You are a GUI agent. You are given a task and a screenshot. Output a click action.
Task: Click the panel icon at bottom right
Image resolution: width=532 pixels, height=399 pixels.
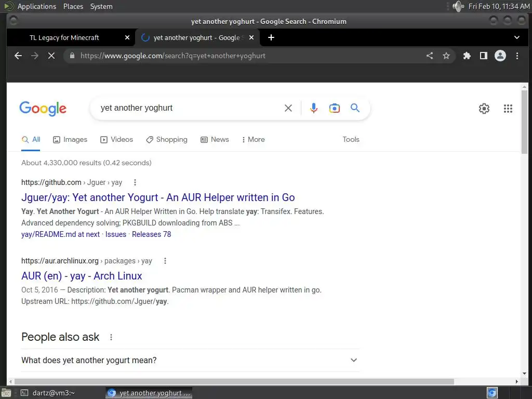pos(492,393)
